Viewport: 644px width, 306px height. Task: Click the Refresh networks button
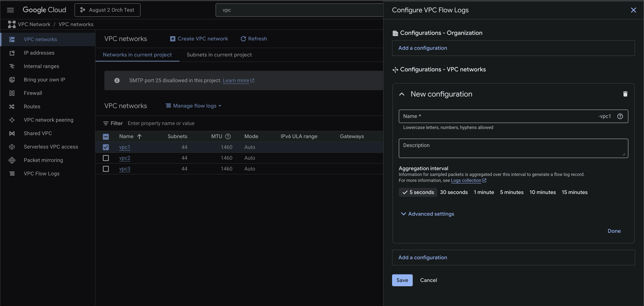253,39
